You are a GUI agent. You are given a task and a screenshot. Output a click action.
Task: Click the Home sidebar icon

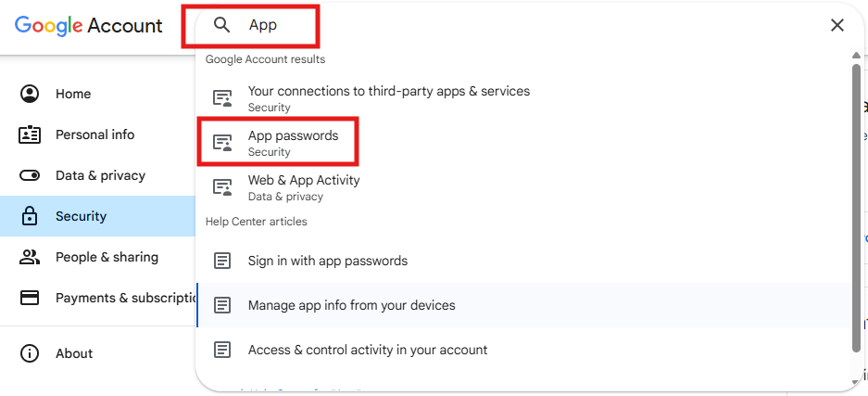click(30, 94)
